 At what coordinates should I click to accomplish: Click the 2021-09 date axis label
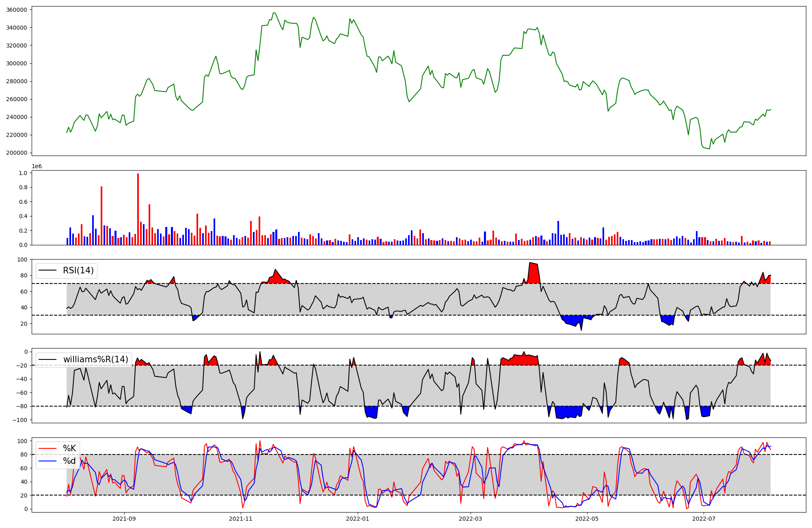click(x=124, y=519)
